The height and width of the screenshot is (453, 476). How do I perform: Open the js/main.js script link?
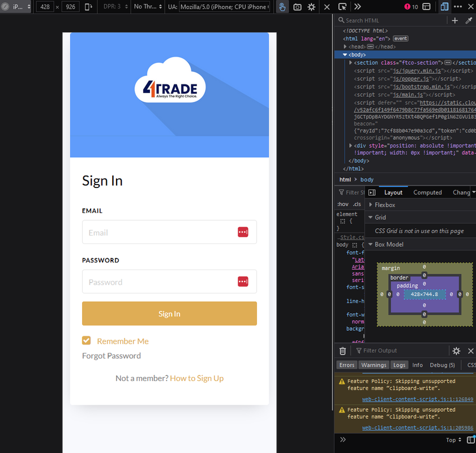(x=408, y=95)
